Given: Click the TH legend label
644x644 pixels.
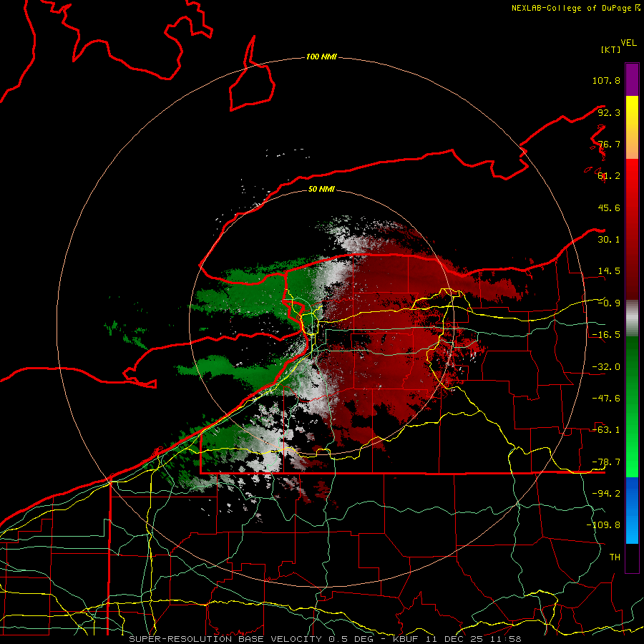Looking at the screenshot, I should pyautogui.click(x=615, y=557).
